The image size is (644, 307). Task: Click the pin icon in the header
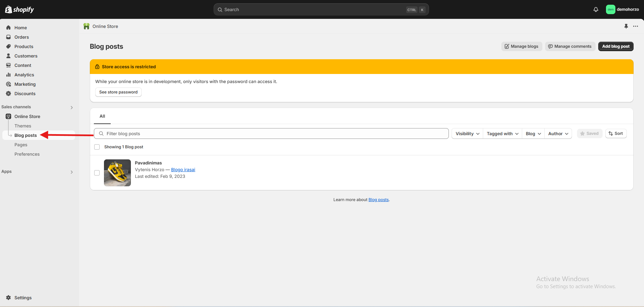point(626,26)
